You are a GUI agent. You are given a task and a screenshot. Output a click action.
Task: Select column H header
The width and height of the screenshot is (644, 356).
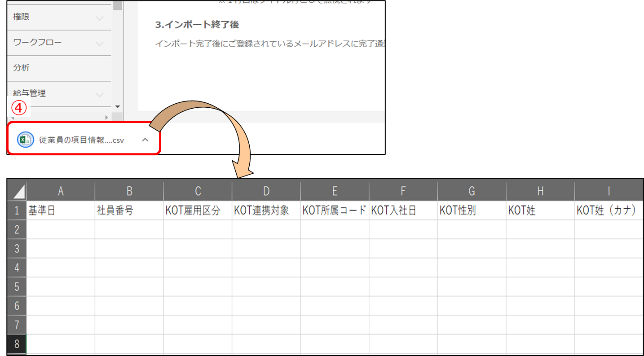[540, 191]
